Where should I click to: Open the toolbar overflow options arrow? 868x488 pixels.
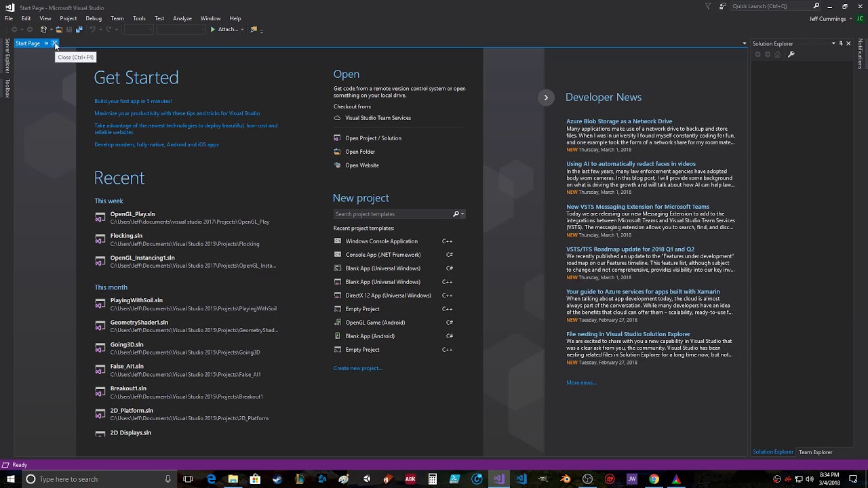pyautogui.click(x=262, y=30)
